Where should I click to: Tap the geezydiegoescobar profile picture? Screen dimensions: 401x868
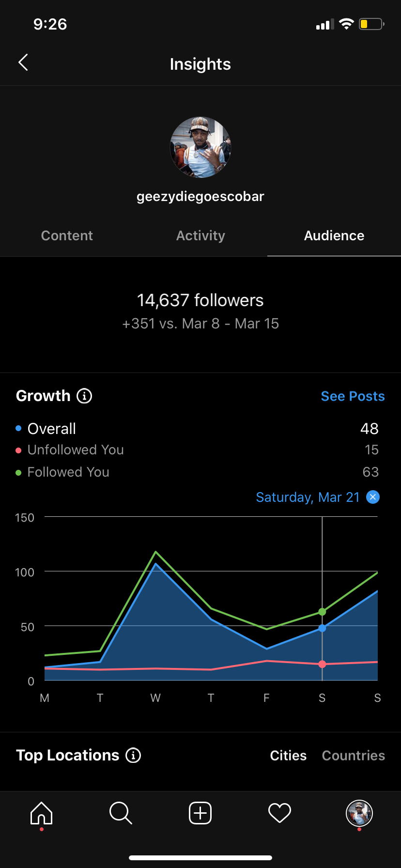[200, 147]
